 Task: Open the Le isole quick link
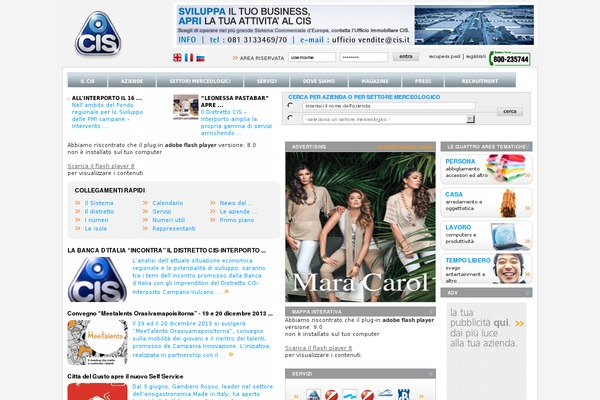(96, 228)
